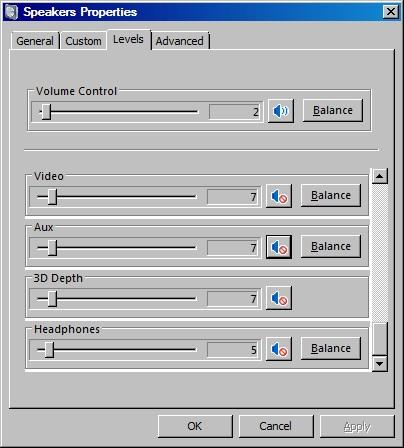
Task: Mute the Volume Control speaker icon
Action: pos(281,111)
